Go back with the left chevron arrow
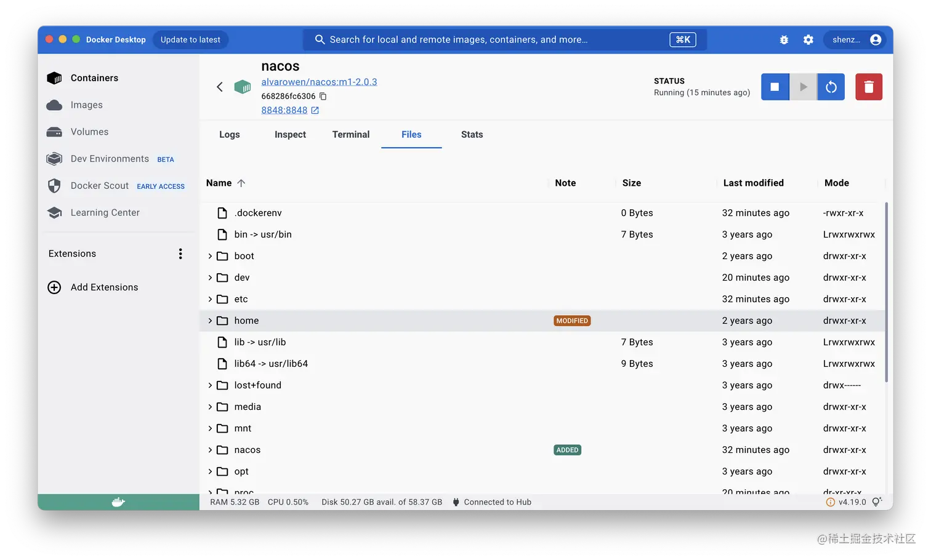The image size is (931, 560). pos(220,87)
